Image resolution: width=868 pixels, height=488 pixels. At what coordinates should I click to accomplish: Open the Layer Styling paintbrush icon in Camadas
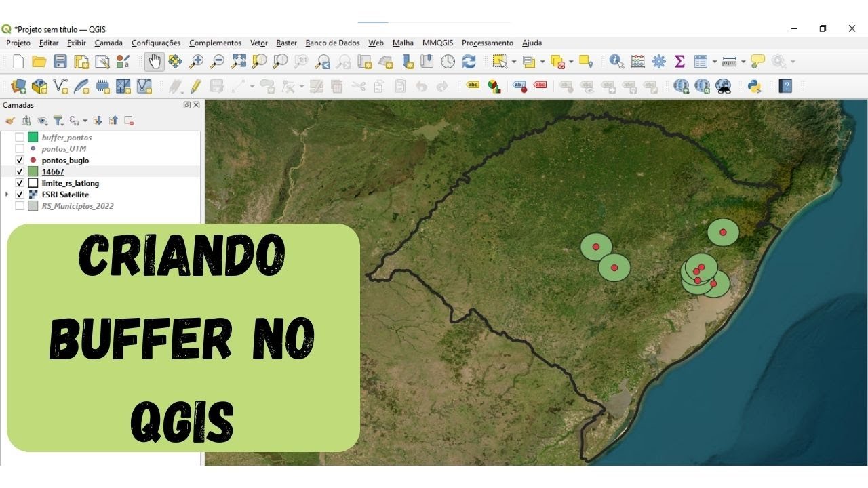tap(10, 121)
